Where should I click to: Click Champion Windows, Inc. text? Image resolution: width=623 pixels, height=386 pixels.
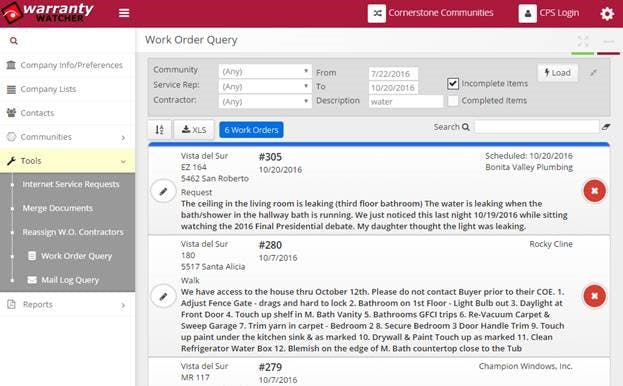click(526, 366)
